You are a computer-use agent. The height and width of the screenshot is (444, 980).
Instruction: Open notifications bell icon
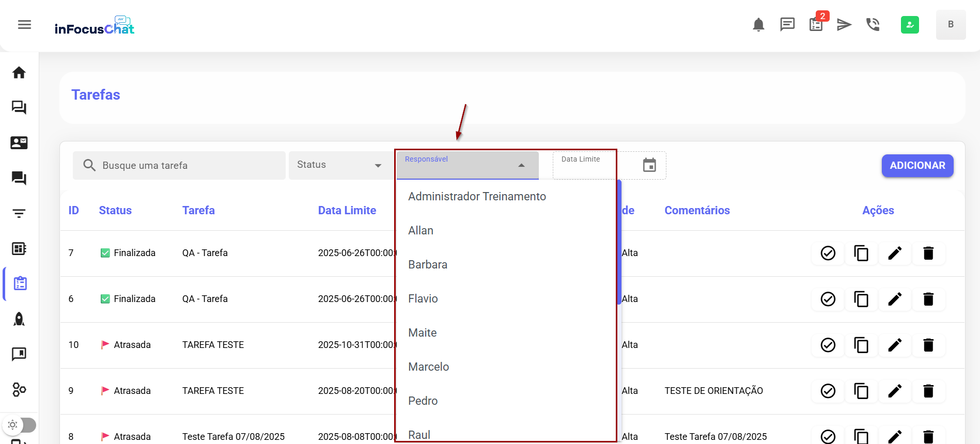758,25
